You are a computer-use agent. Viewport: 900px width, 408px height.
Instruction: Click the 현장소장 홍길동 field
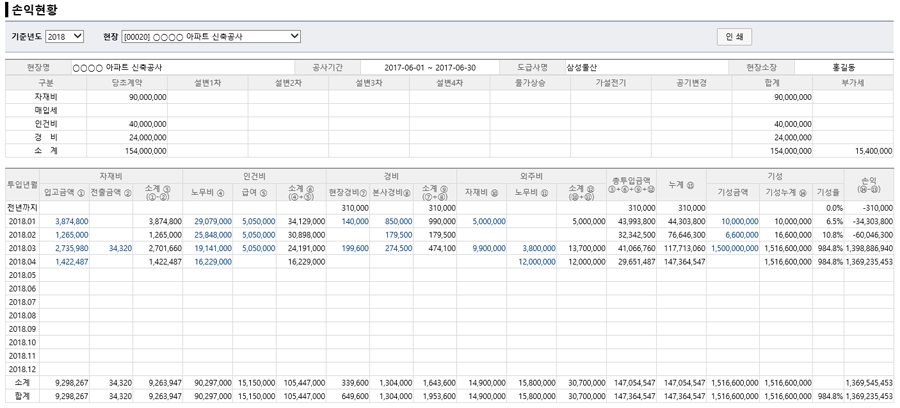click(x=845, y=68)
